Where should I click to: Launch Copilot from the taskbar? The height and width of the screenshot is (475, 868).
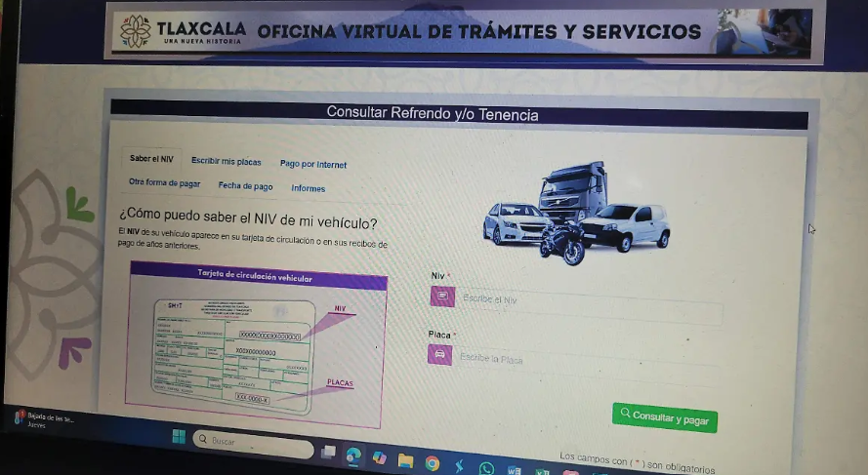click(379, 457)
